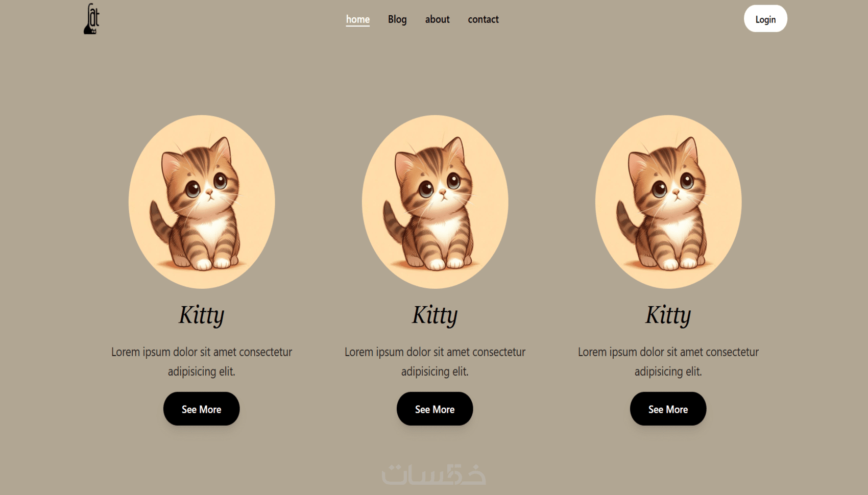Viewport: 868px width, 495px height.
Task: Select the first kitten picture on left
Action: [202, 202]
